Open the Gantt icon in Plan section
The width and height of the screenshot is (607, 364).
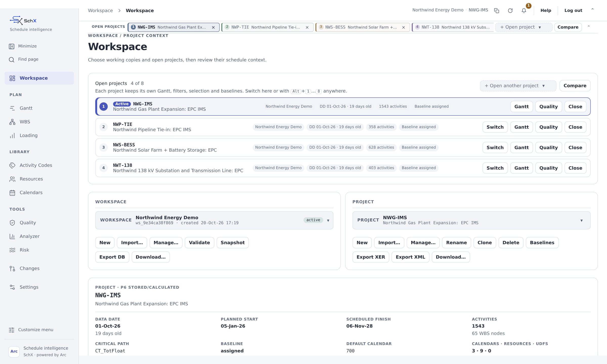[x=12, y=108]
